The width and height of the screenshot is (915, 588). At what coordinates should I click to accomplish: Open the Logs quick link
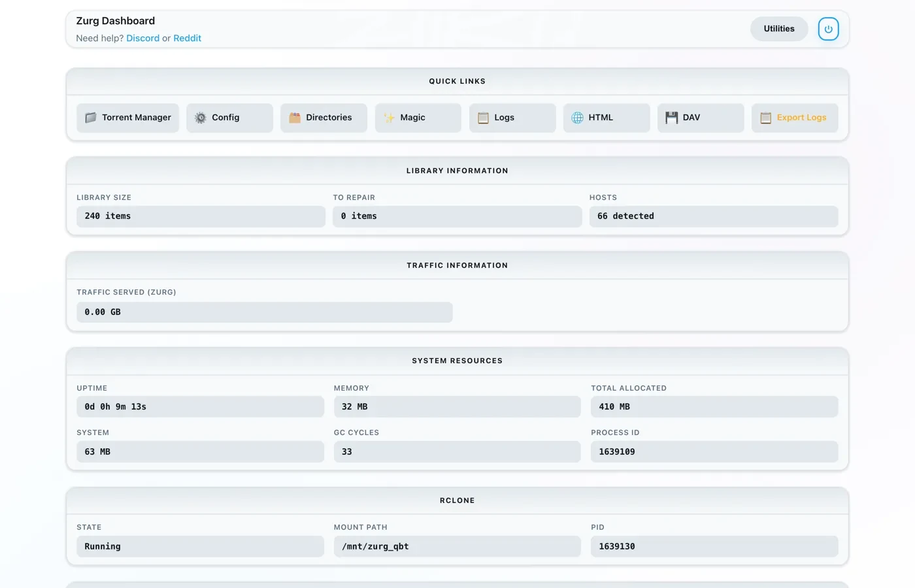pos(512,118)
